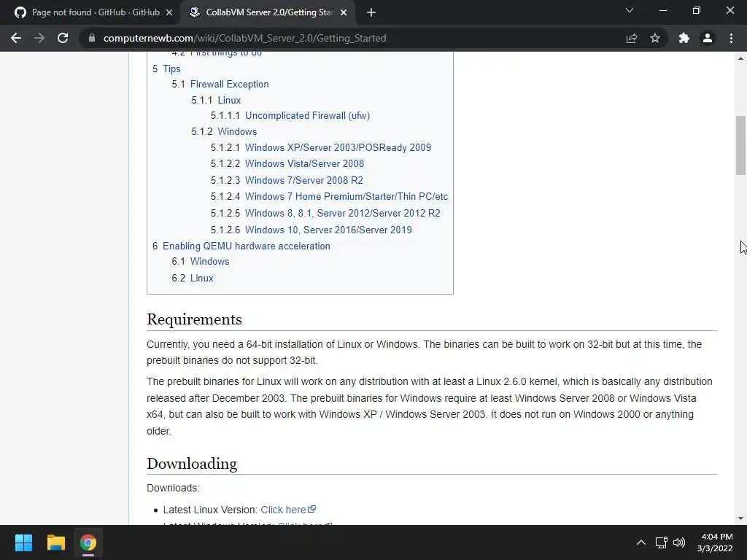
Task: Go to 6.2 Linux entry
Action: point(201,278)
